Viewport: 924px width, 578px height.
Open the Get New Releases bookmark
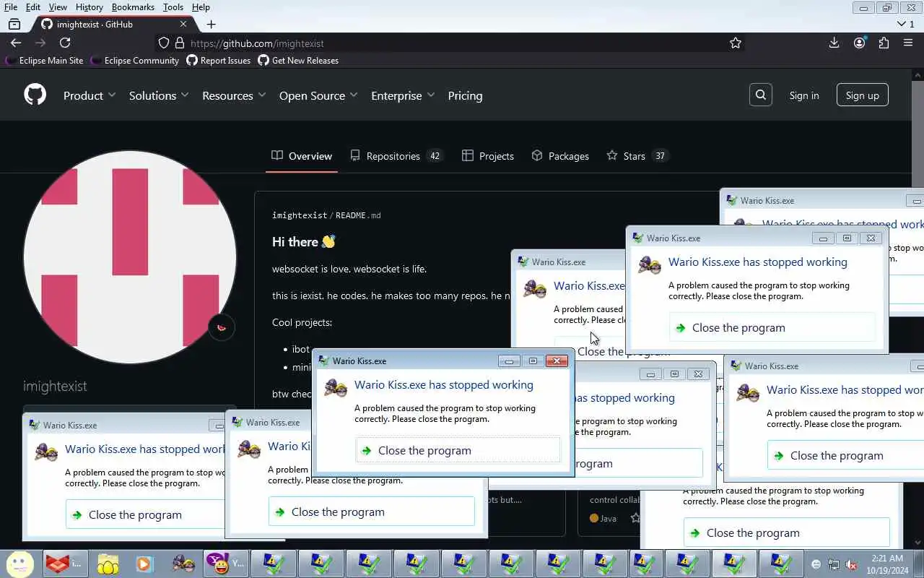click(298, 61)
